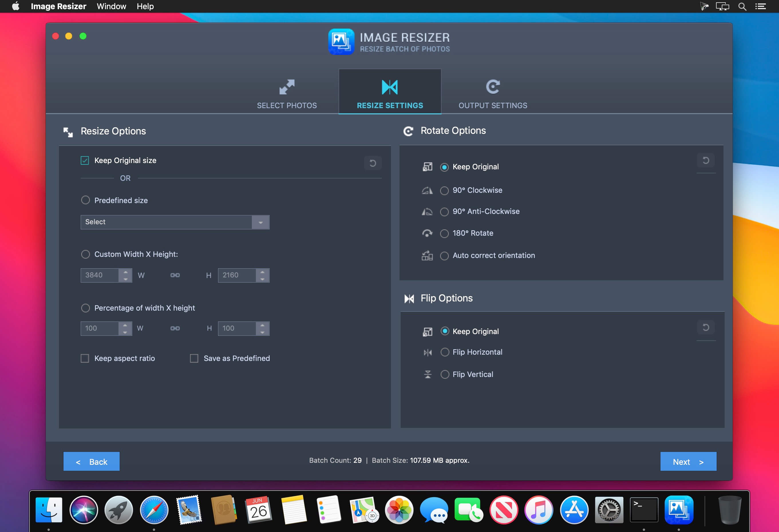Open the Select Photos tab

pos(286,94)
